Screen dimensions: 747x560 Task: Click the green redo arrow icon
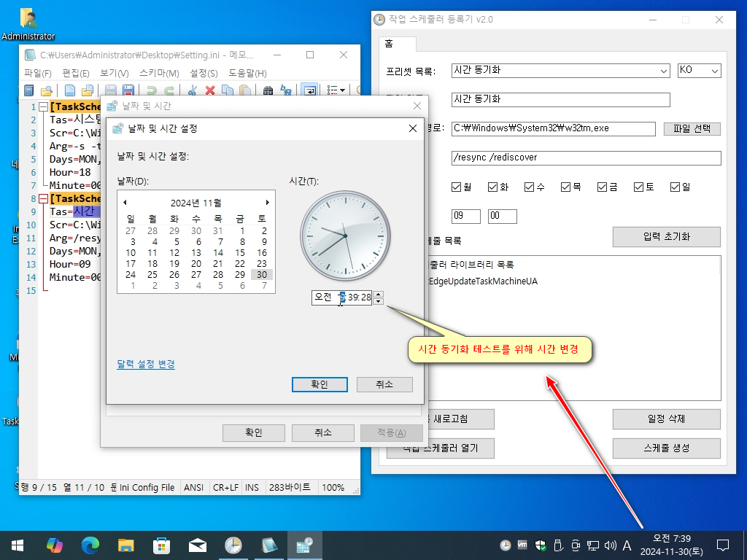(x=169, y=90)
